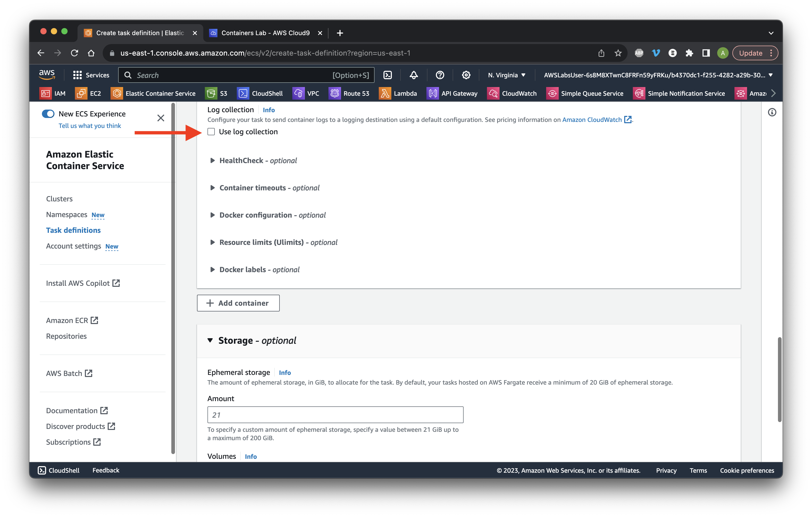Click the Feedback footer link
This screenshot has width=812, height=517.
106,470
